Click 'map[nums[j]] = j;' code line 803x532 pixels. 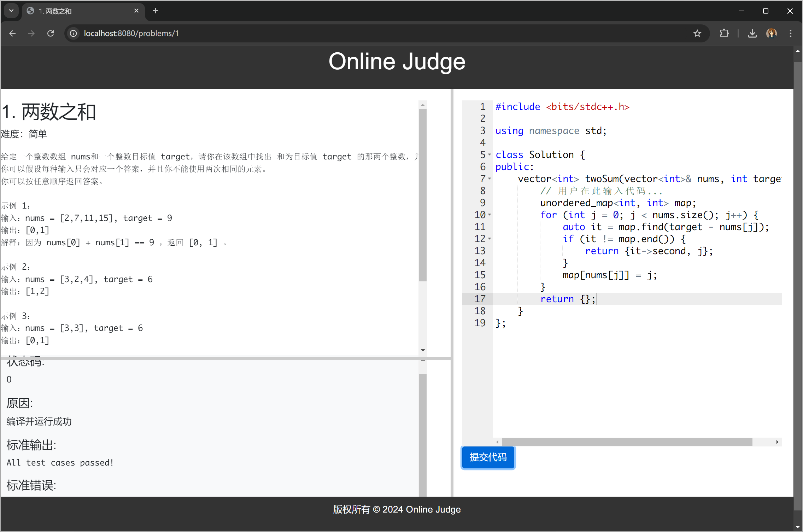pyautogui.click(x=610, y=275)
